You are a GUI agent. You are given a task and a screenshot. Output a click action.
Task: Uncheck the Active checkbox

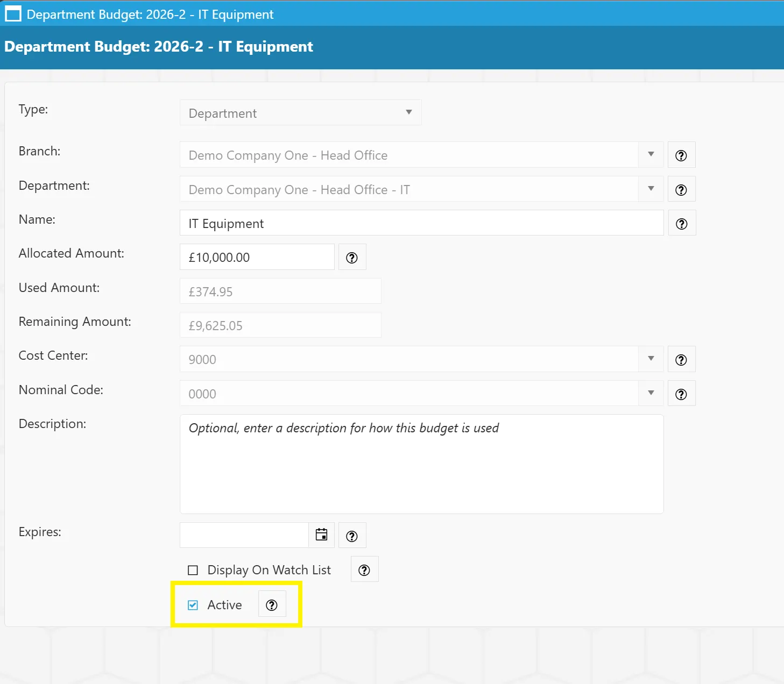tap(193, 605)
